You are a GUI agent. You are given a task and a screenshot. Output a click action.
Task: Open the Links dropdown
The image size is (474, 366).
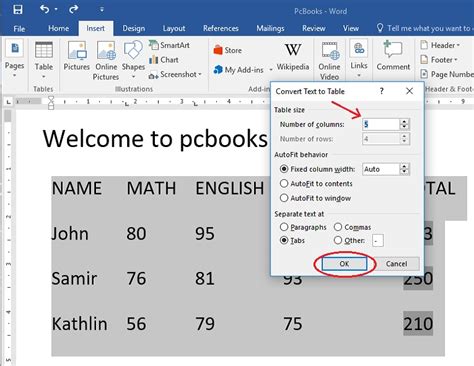pos(359,59)
